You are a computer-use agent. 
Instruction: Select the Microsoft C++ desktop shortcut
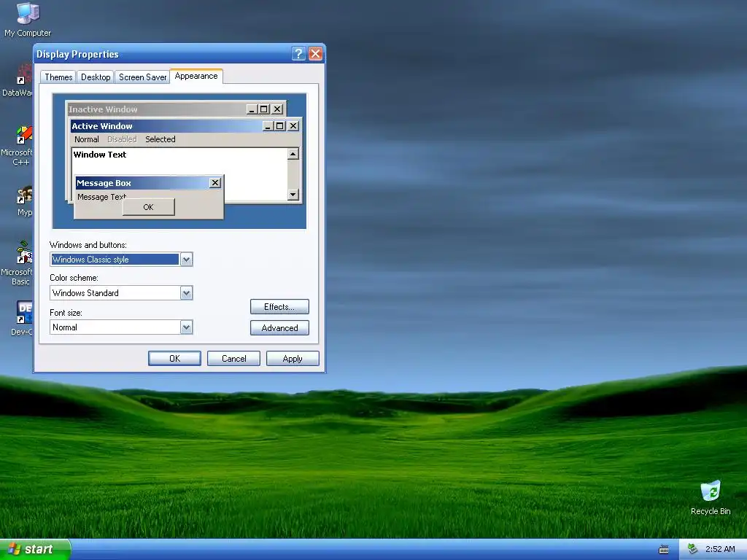pos(19,146)
